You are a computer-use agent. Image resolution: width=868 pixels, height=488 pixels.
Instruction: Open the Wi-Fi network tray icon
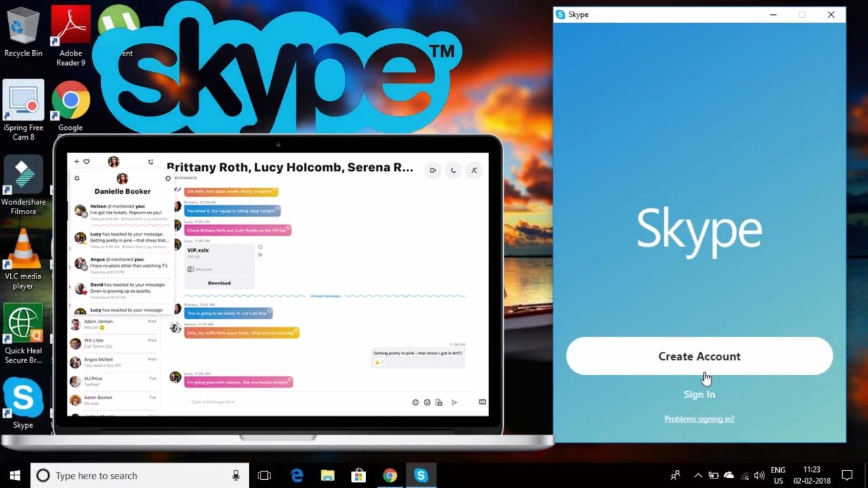745,475
